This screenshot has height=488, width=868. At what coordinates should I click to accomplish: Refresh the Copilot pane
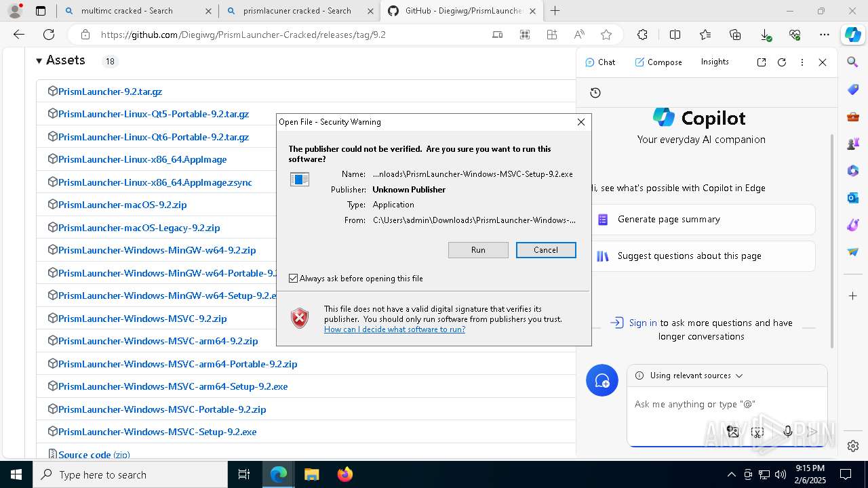(782, 62)
